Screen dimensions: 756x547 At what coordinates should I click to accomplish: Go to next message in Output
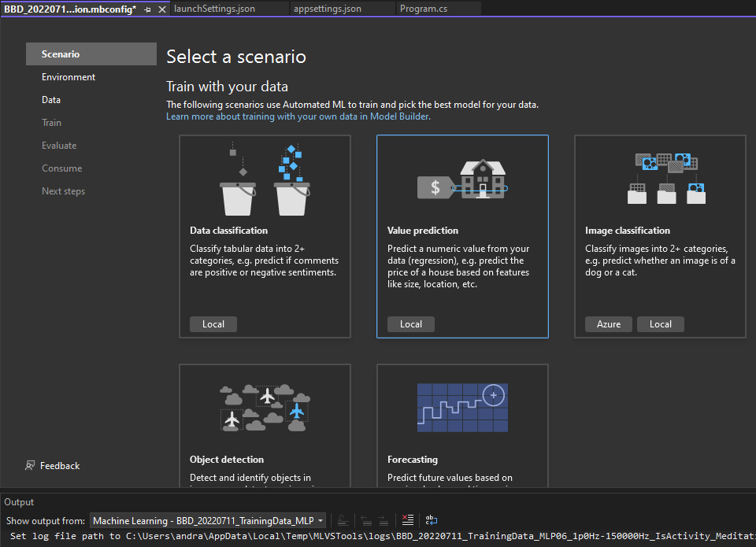coord(384,520)
